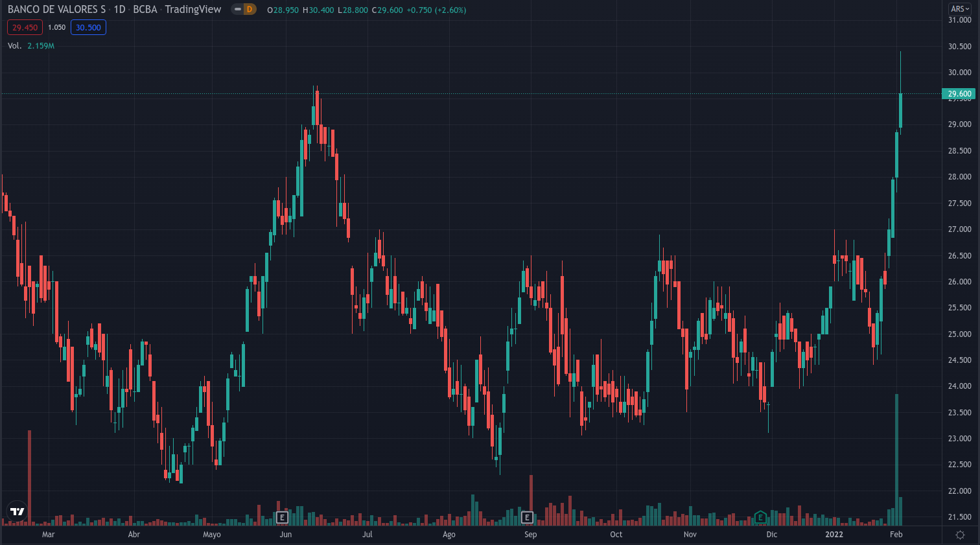Click the 22.000 price axis label
Screen dimensions: 980x545
[x=960, y=491]
